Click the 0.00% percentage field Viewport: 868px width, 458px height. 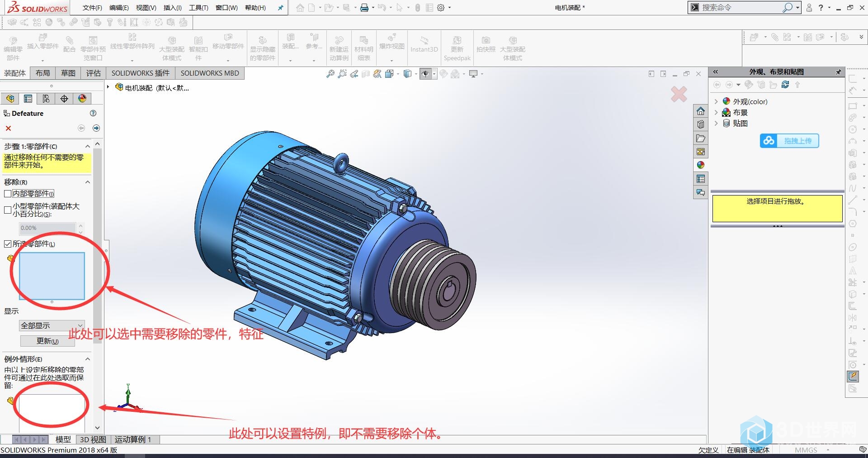tap(48, 228)
